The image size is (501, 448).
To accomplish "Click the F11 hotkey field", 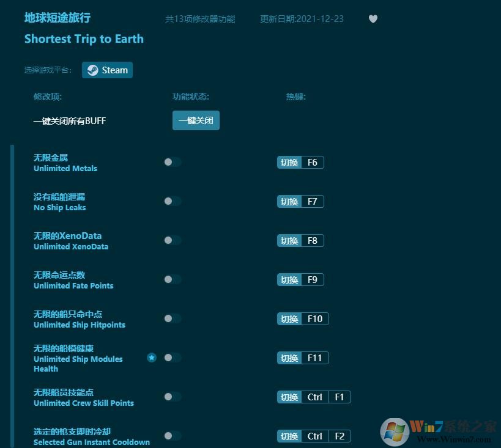I will click(x=315, y=358).
